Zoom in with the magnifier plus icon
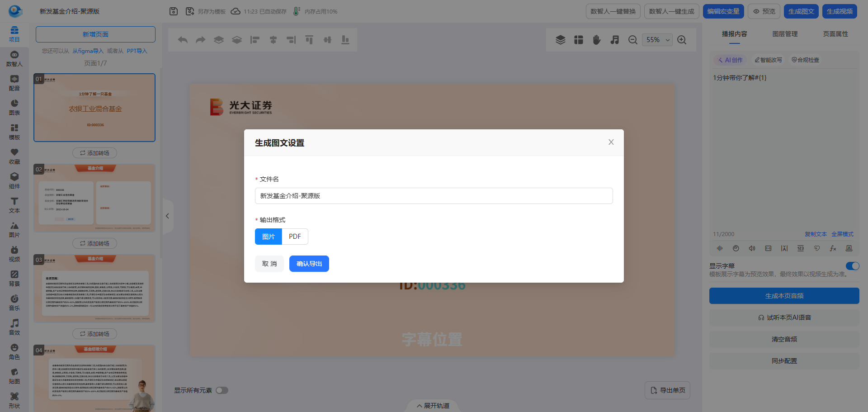Viewport: 868px width, 412px height. point(682,40)
